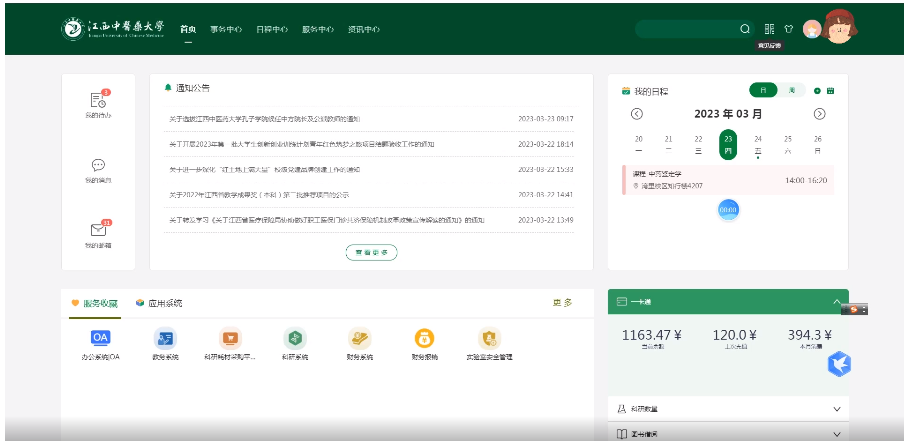
Task: Click the 2023 年 03 月 heading
Action: pos(728,114)
